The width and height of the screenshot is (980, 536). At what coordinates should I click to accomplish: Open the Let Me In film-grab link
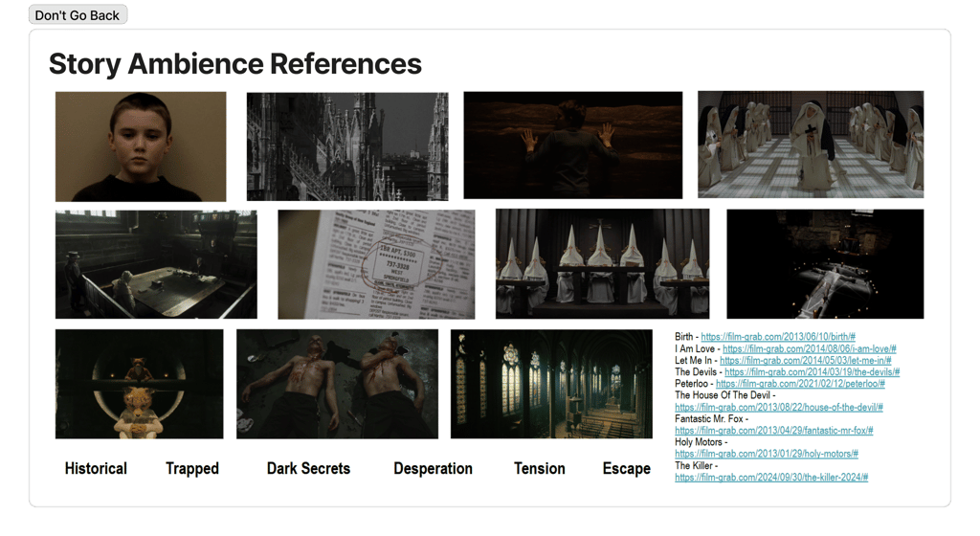(x=805, y=361)
